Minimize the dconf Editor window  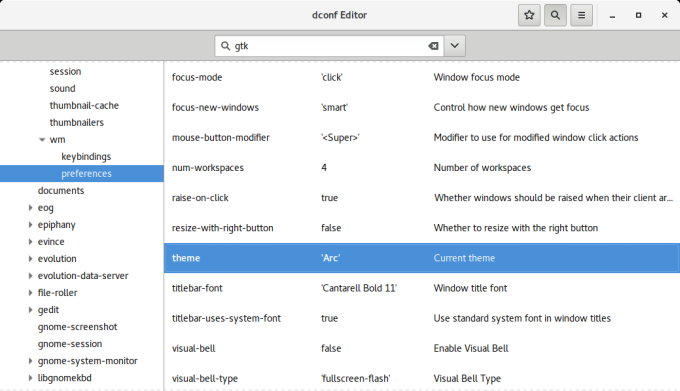pyautogui.click(x=612, y=16)
